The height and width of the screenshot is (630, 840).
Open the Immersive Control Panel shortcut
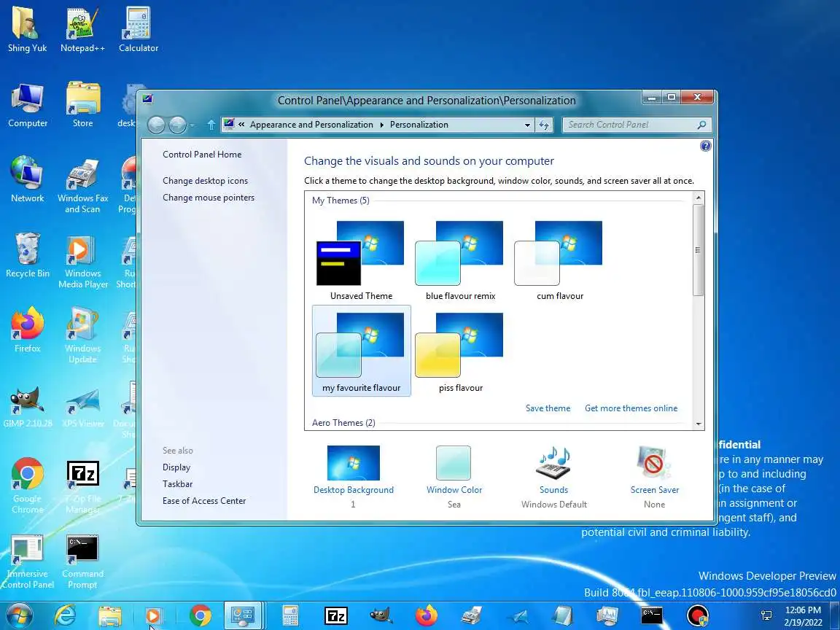27,561
